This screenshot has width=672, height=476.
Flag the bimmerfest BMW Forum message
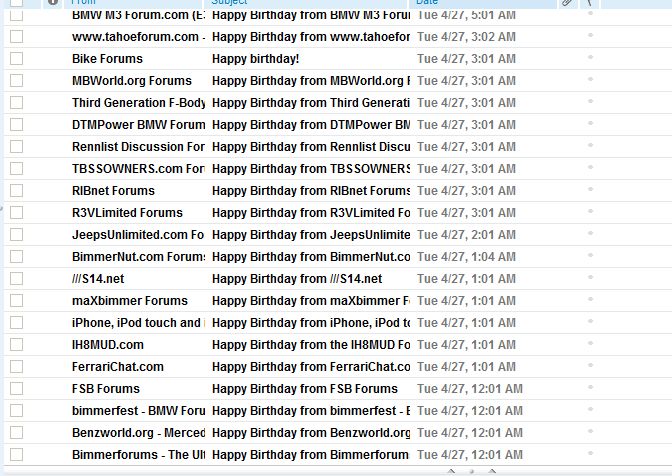point(591,409)
